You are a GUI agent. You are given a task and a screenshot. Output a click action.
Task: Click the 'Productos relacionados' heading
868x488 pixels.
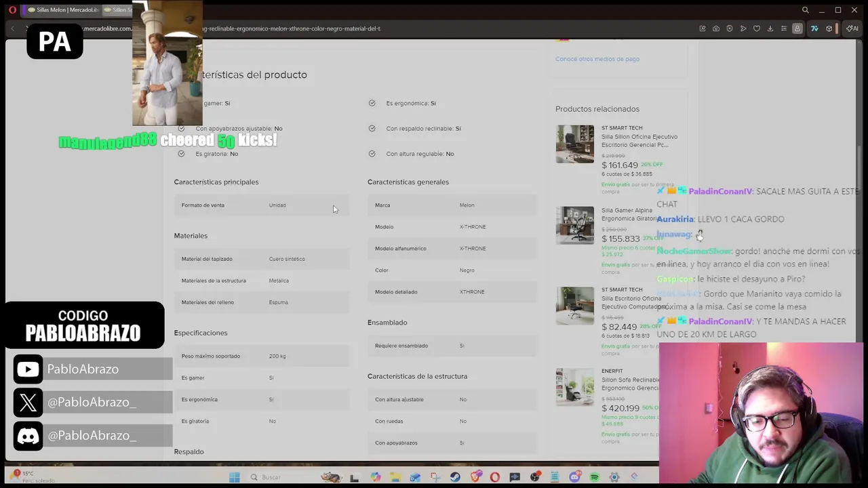pos(597,108)
